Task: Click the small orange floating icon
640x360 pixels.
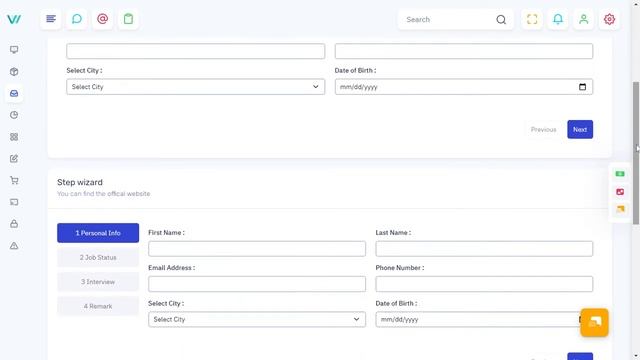Action: pyautogui.click(x=620, y=209)
